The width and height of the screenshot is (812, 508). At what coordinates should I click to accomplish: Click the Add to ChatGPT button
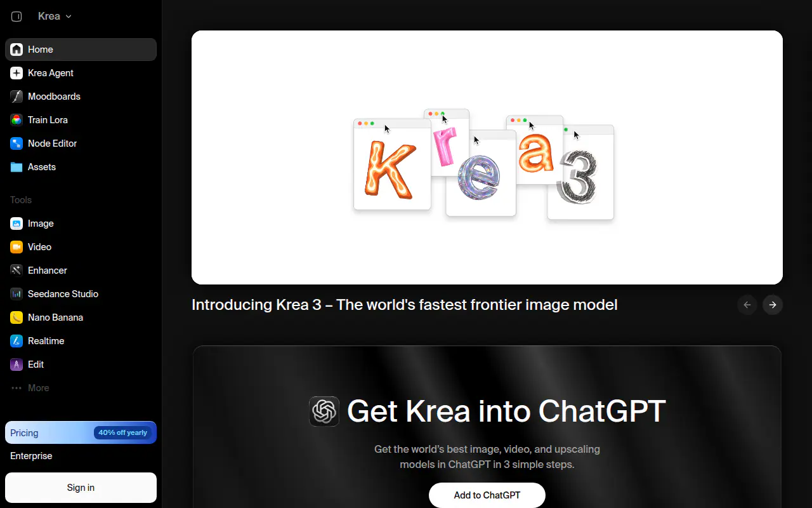point(487,495)
